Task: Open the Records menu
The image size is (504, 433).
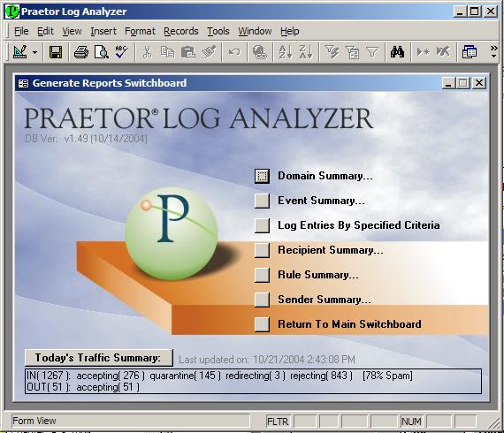Action: coord(181,31)
